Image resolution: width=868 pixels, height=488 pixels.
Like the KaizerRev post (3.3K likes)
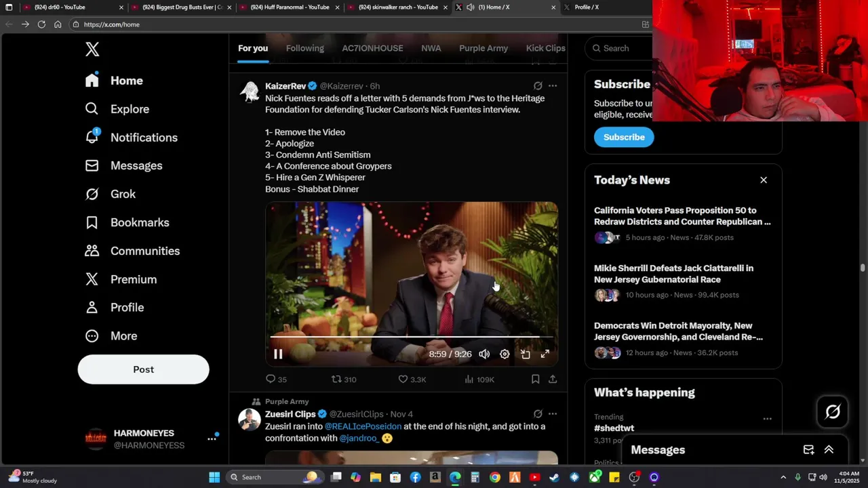coord(412,380)
